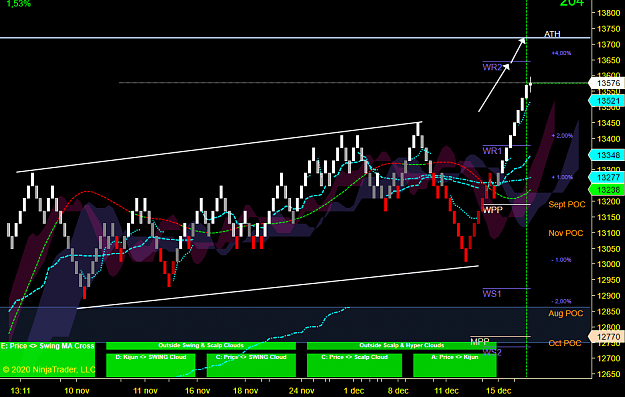This screenshot has height=397, width=625.
Task: Click the 13450 price axis value
Action: click(608, 123)
